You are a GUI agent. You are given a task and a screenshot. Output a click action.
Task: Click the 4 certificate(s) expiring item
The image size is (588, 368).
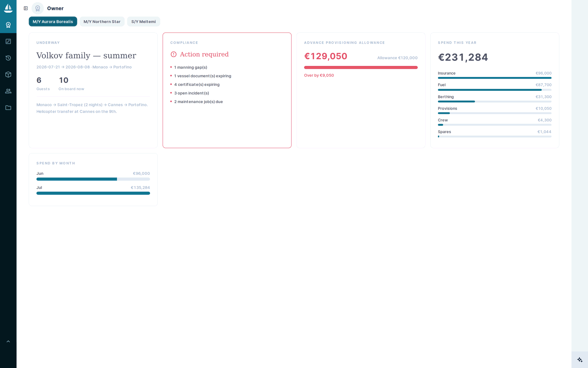197,85
